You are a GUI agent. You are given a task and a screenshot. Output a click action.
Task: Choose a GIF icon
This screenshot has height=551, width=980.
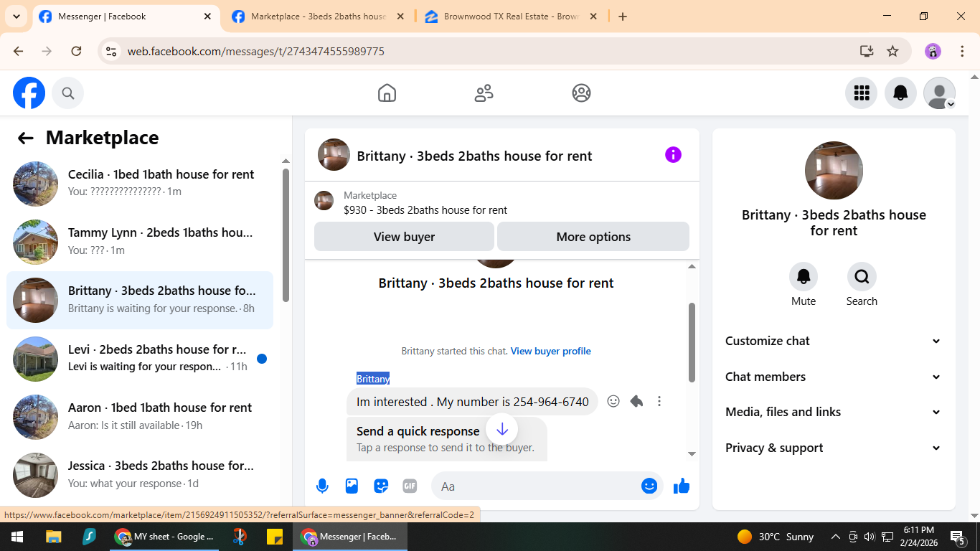click(410, 486)
